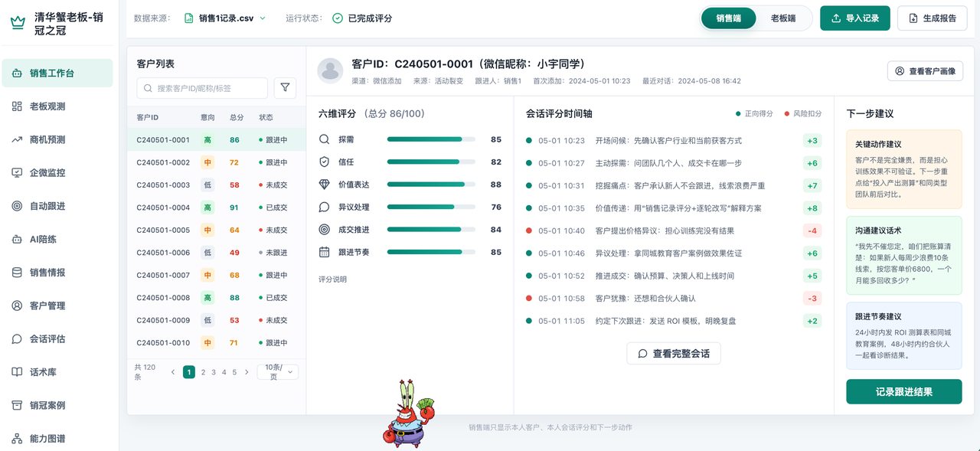Screen dimensions: 980x451
Task: Click 记录跟进结果 button
Action: pos(904,391)
